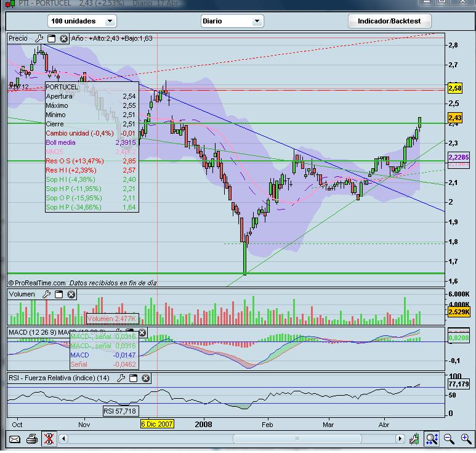Zoom out with the minus magnifier

[x=449, y=439]
